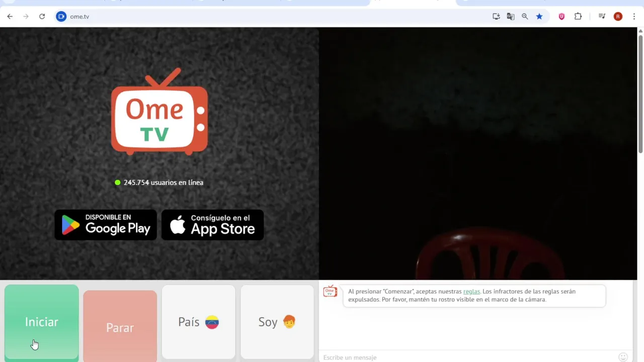This screenshot has width=644, height=362.
Task: Click the zoom magnifier icon
Action: point(525,17)
